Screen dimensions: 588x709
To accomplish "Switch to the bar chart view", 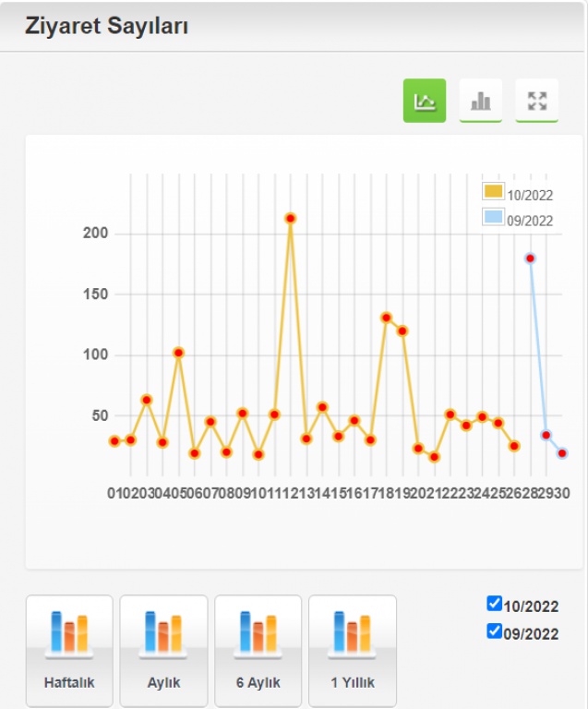I will tap(481, 101).
